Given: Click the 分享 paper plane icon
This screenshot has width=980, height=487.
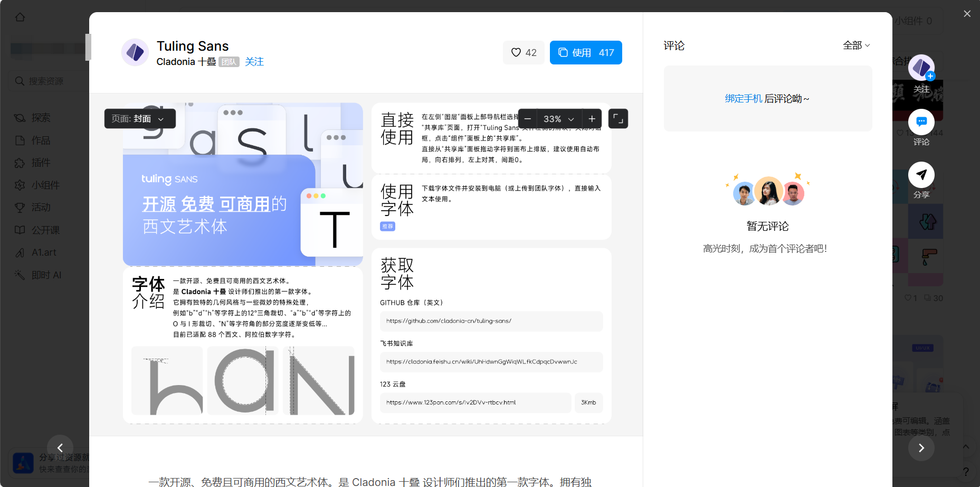Looking at the screenshot, I should [921, 175].
